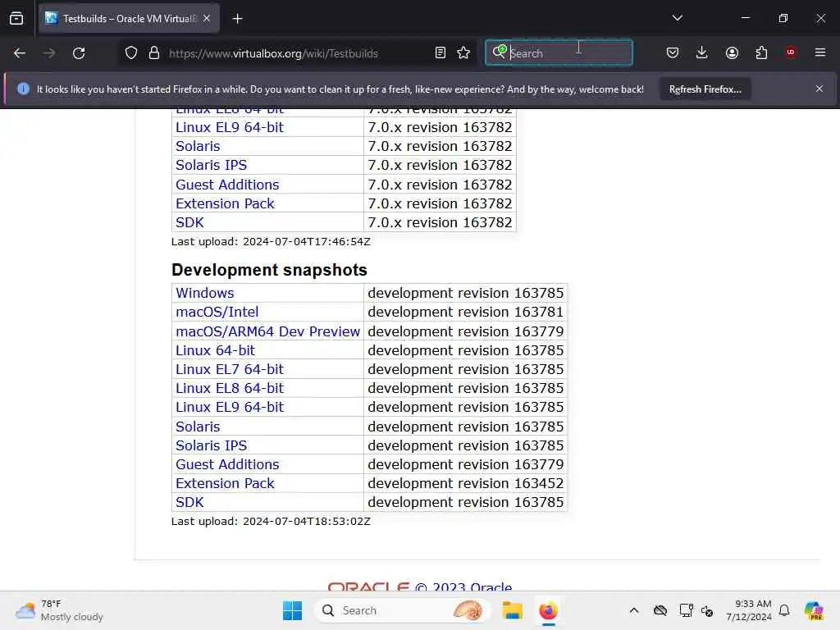Click the text 'development revision 163781'

[466, 312]
